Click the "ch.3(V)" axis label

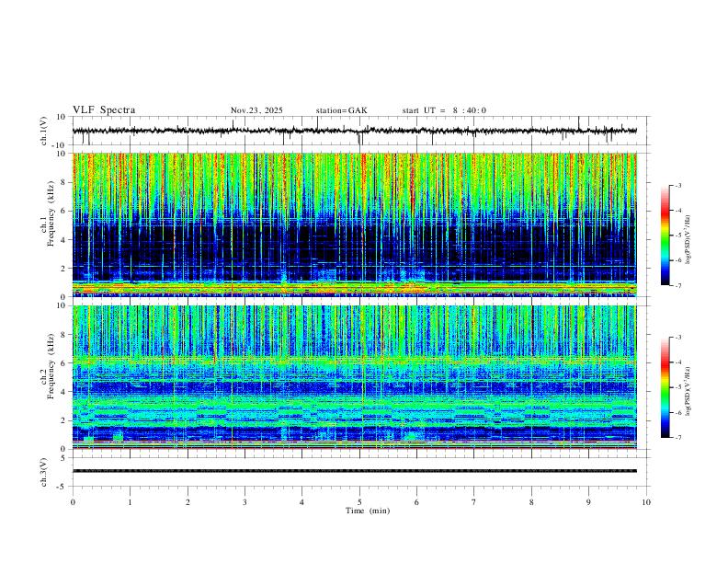[44, 473]
